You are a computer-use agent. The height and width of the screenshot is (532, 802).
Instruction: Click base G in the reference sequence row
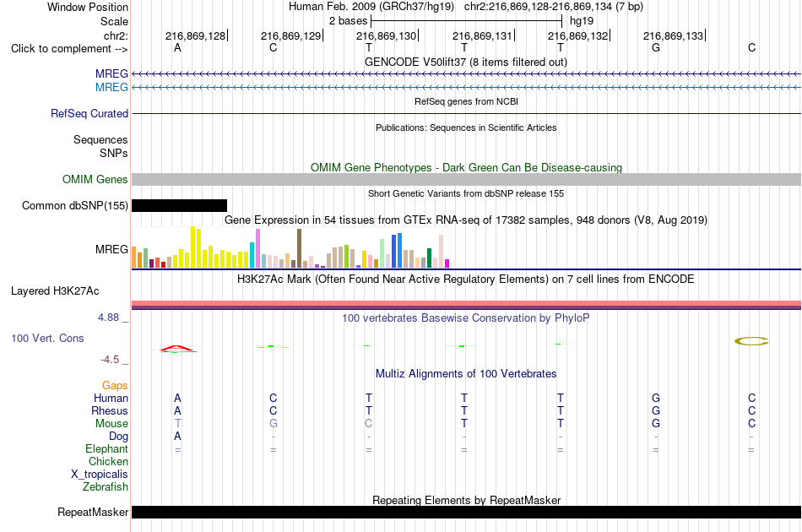pos(656,47)
